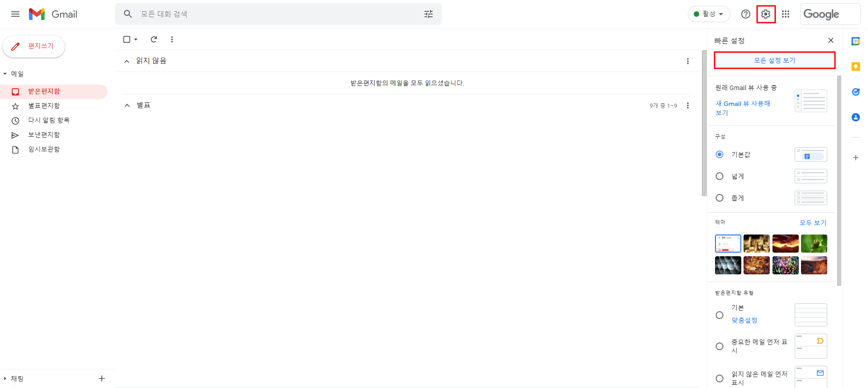The height and width of the screenshot is (388, 868).
Task: Select the metal pipes theme thumbnail
Action: [728, 265]
